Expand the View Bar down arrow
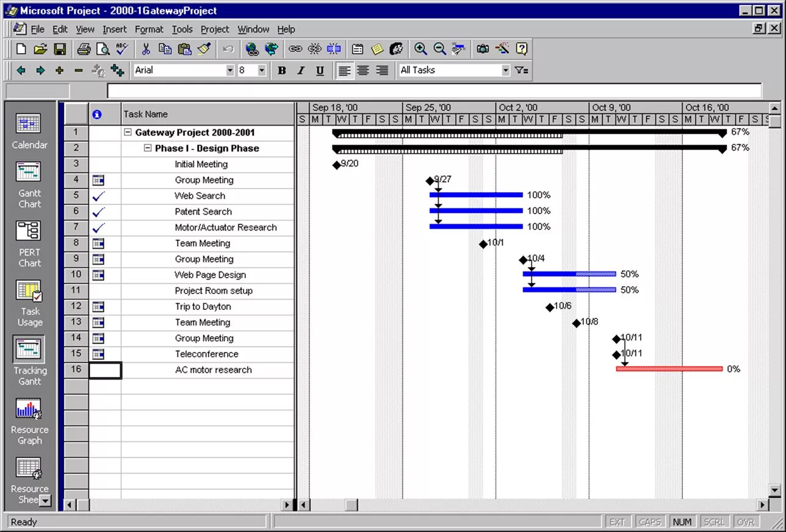This screenshot has height=532, width=786. click(x=45, y=500)
